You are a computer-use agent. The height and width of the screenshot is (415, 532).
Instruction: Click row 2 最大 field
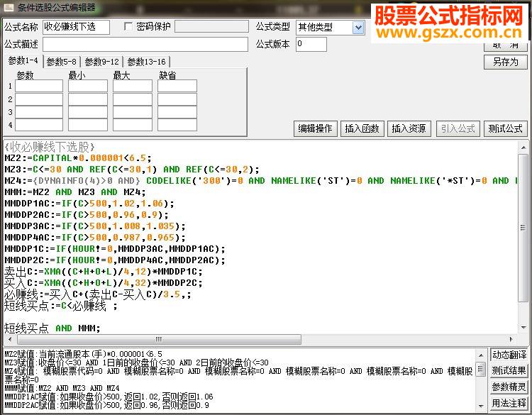click(133, 99)
